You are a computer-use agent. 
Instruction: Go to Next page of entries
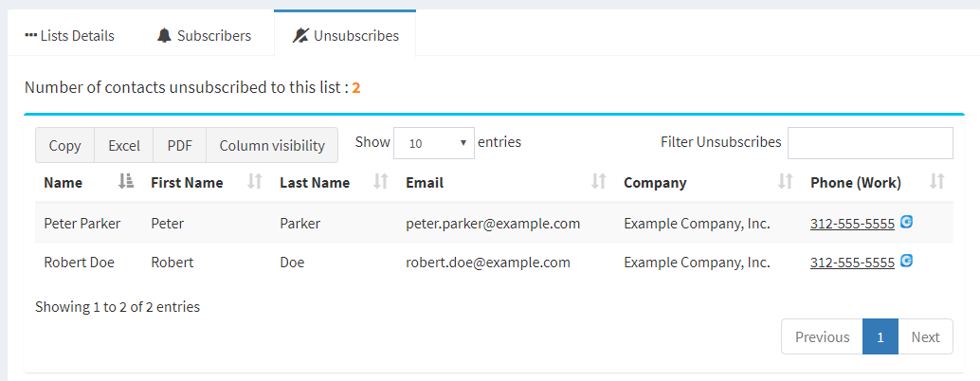(x=925, y=336)
